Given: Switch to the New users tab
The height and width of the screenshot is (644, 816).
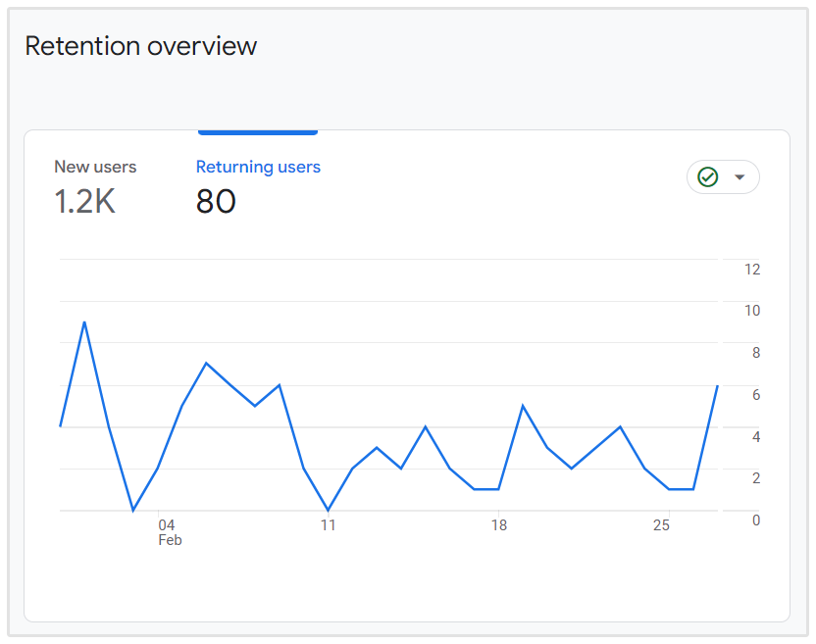Looking at the screenshot, I should coord(95,168).
